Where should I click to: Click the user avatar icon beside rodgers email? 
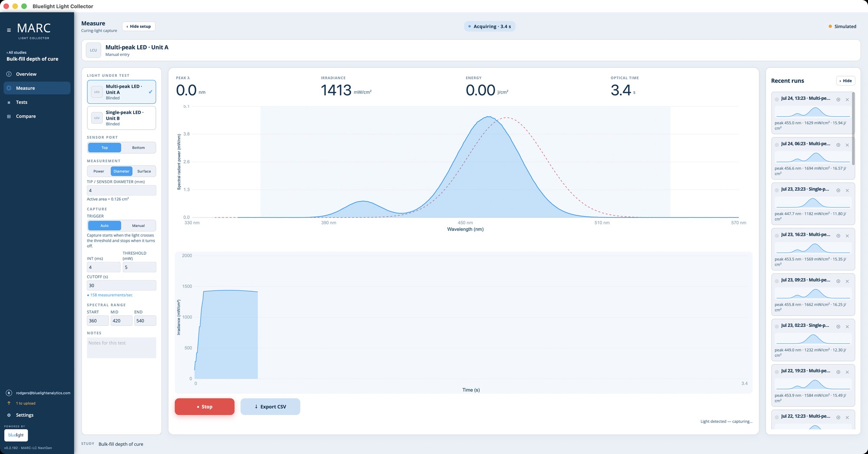click(x=9, y=393)
